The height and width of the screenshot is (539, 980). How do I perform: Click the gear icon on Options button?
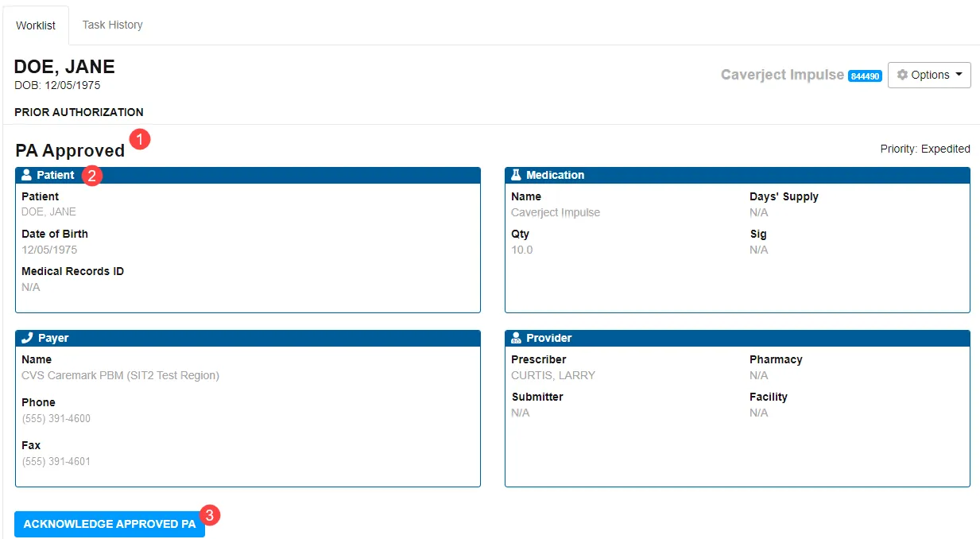click(902, 75)
